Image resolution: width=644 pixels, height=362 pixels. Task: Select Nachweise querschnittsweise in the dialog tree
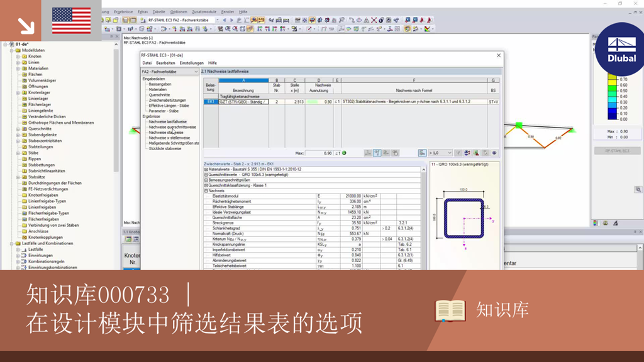[x=172, y=127]
